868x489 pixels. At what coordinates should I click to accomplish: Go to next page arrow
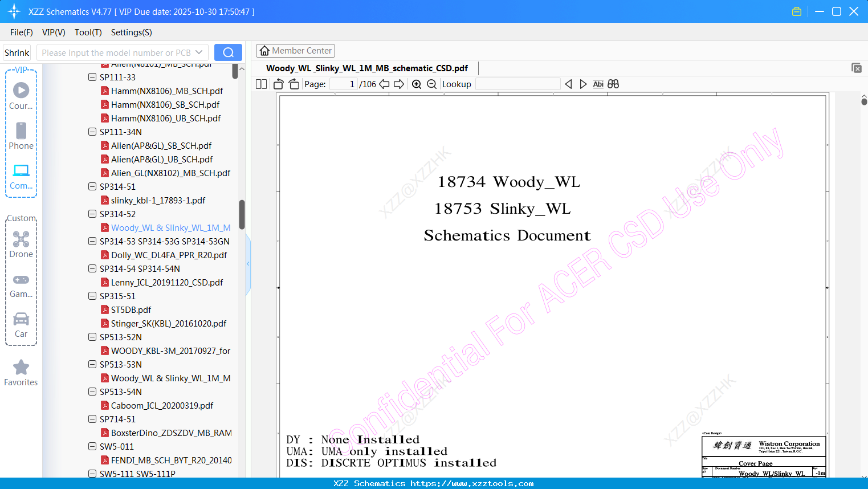point(399,84)
